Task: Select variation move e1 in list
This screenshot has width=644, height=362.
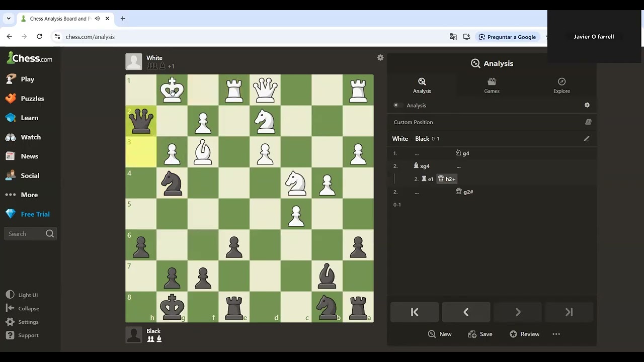Action: tap(427, 179)
